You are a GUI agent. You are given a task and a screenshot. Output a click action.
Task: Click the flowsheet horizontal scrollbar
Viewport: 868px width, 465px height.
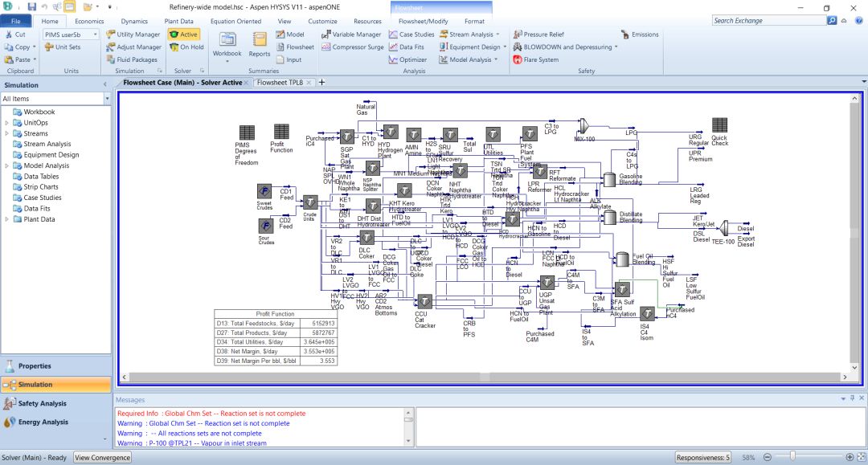(x=485, y=377)
